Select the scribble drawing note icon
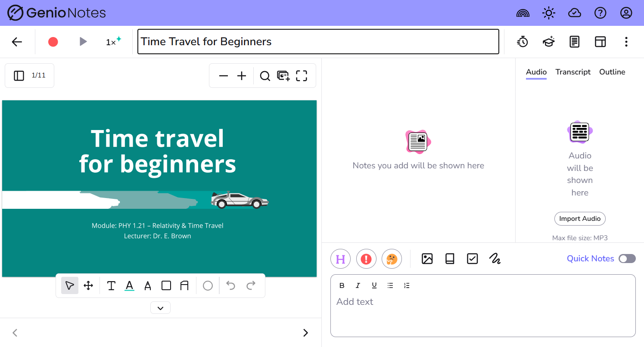 tap(495, 259)
